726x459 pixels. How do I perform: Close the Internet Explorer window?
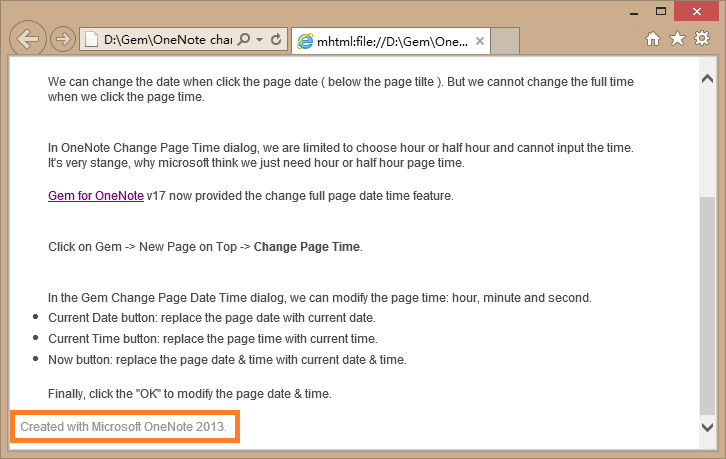click(696, 12)
